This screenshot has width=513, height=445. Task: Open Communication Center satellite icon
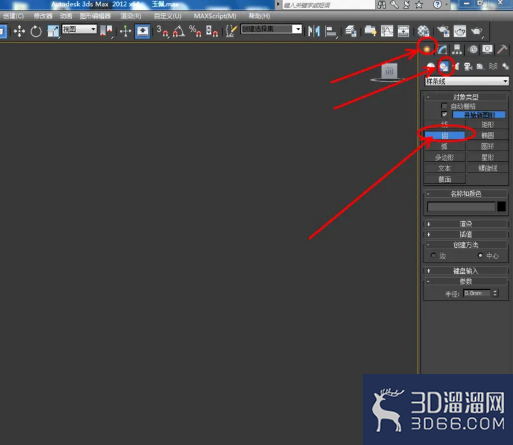[x=407, y=5]
